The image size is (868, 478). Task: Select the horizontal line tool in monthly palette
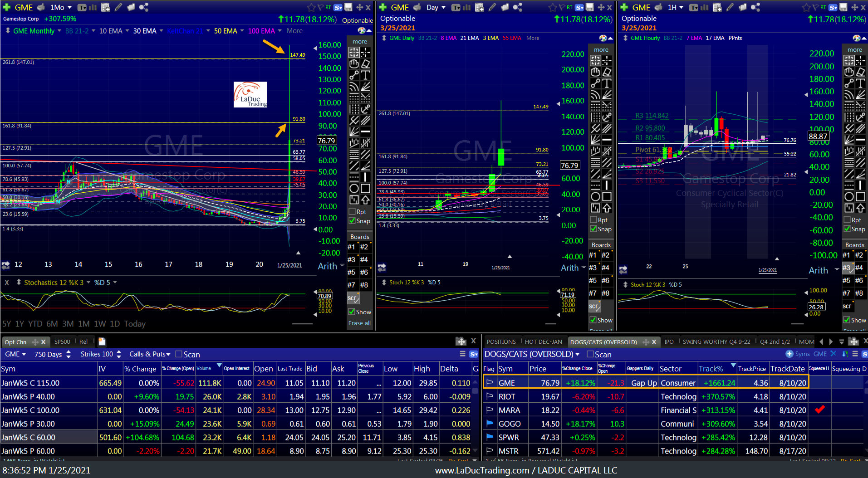click(365, 132)
